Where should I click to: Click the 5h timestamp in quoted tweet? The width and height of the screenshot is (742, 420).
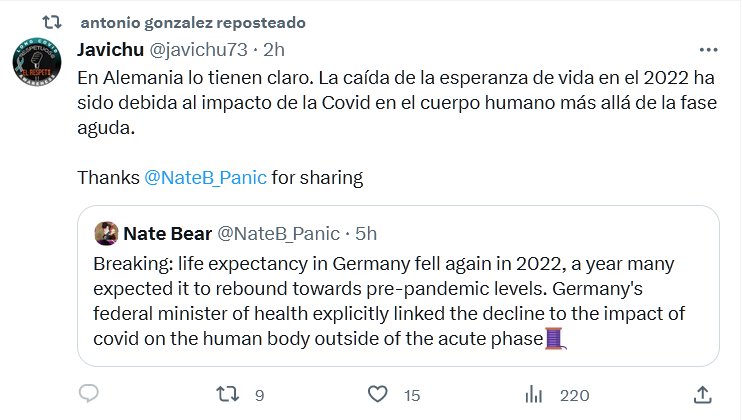click(367, 233)
